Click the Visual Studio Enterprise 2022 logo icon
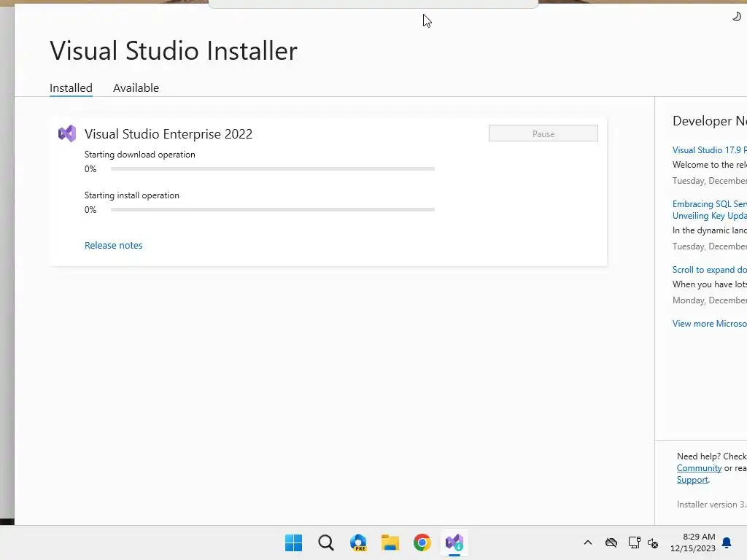This screenshot has width=747, height=560. (67, 134)
